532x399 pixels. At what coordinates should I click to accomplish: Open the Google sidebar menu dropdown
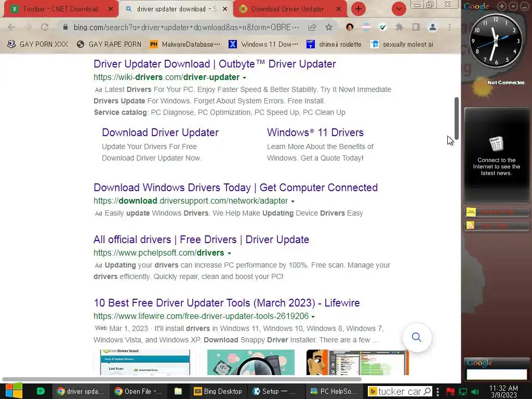513,6
